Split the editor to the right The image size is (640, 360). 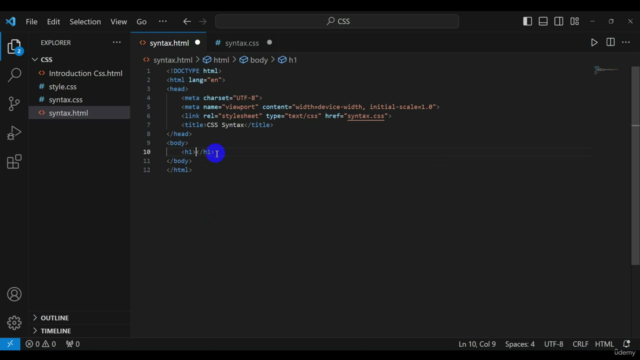[611, 42]
